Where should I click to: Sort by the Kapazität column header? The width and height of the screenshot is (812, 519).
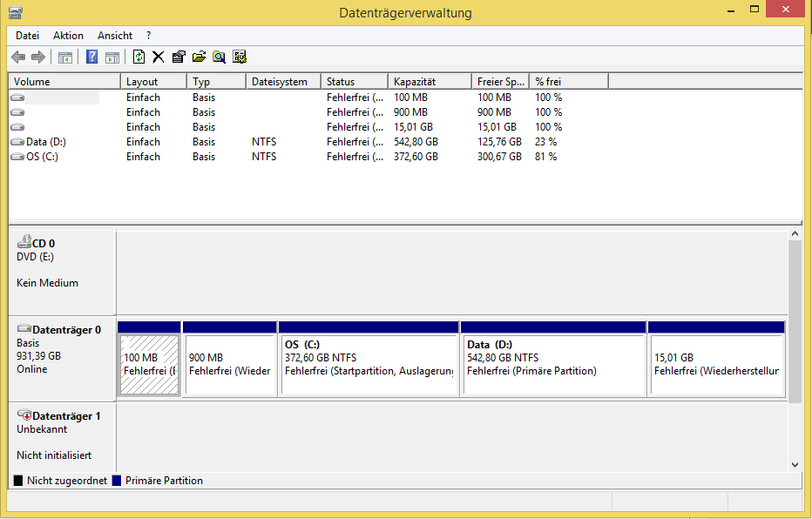pos(430,82)
